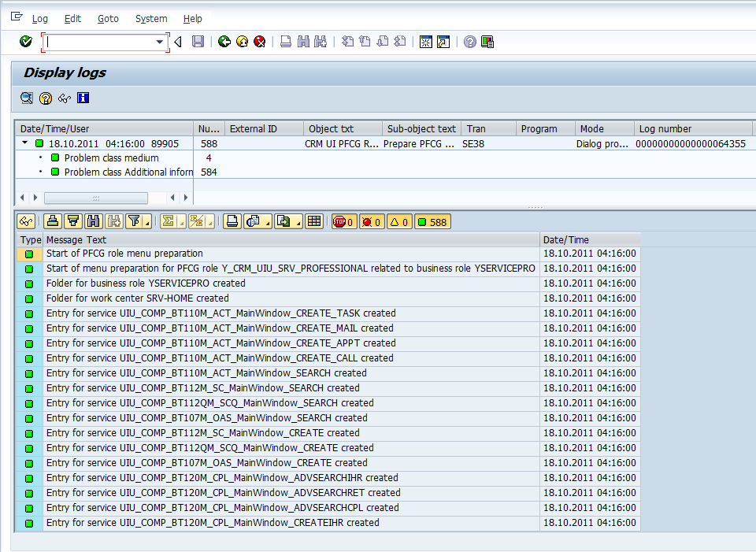Toggle the yellow warning messages filter showing 0
The width and height of the screenshot is (756, 552).
point(399,222)
